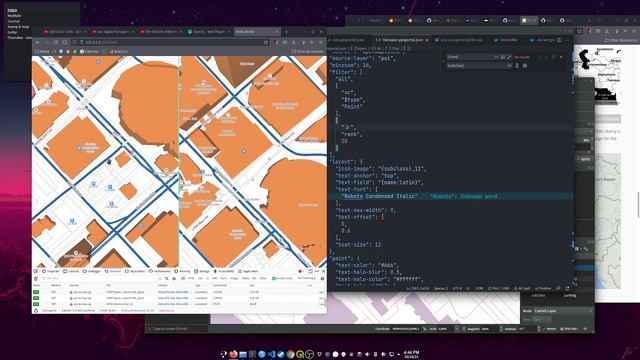Open Mode Current Layer dropdown in QGIS
The height and width of the screenshot is (360, 640).
point(563,311)
